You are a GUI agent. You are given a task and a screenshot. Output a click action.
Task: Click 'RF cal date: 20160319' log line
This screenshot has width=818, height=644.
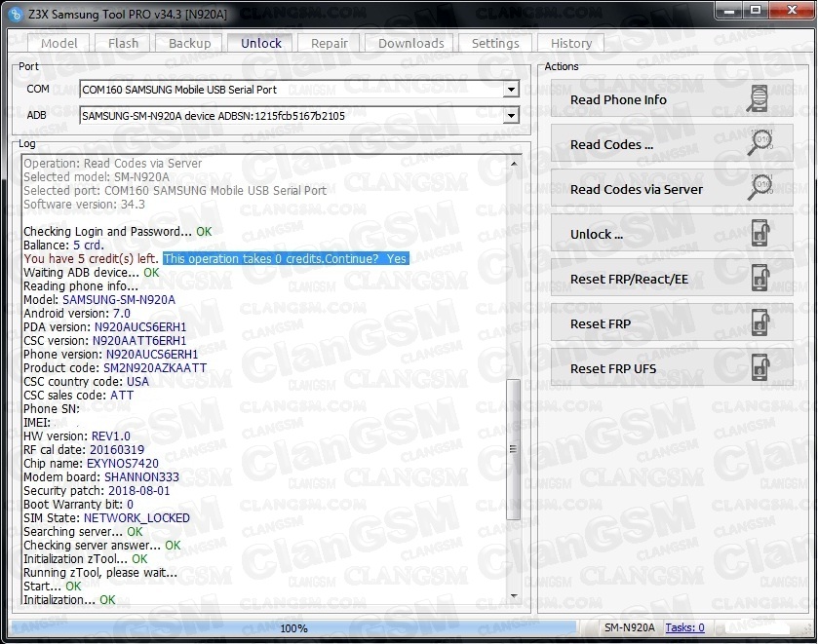point(84,449)
